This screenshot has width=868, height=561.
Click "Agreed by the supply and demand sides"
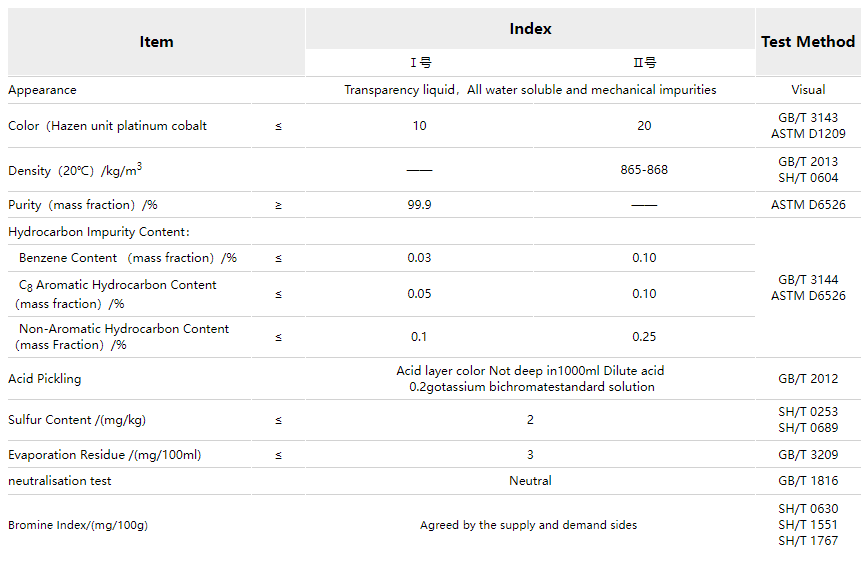click(x=528, y=525)
